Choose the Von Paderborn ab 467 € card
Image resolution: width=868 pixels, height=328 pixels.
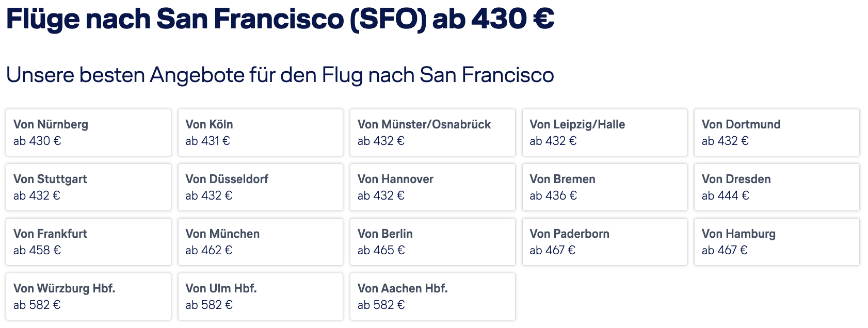[x=605, y=242]
